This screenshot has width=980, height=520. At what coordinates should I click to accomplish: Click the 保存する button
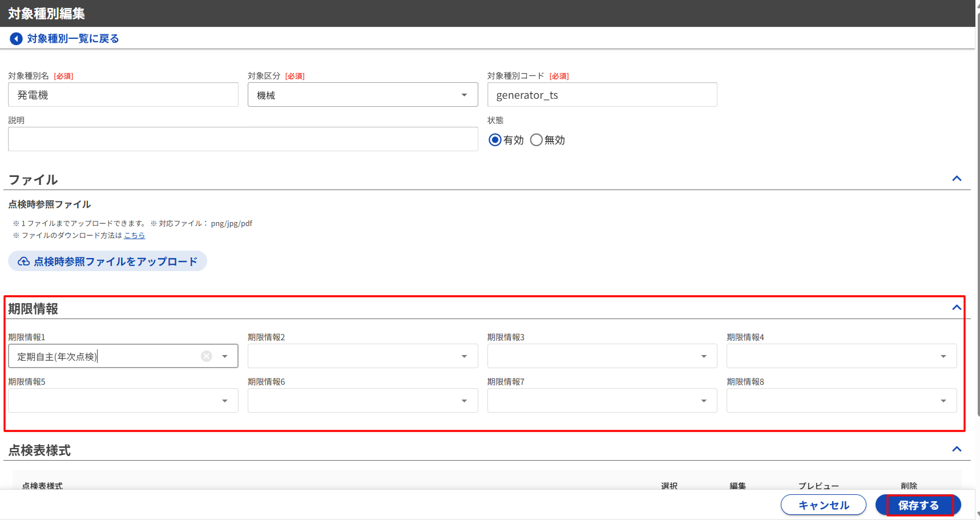tap(918, 505)
